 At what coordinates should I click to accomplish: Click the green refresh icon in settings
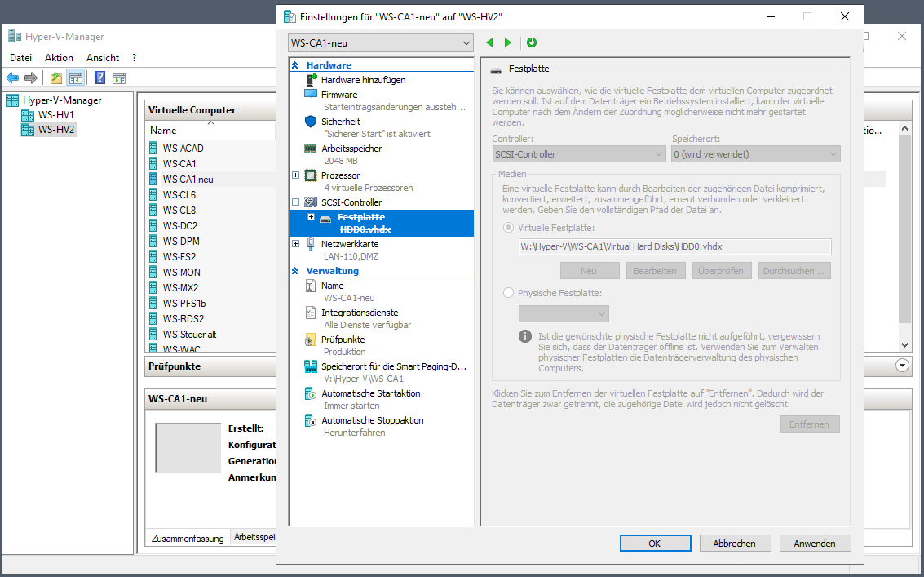[x=532, y=42]
